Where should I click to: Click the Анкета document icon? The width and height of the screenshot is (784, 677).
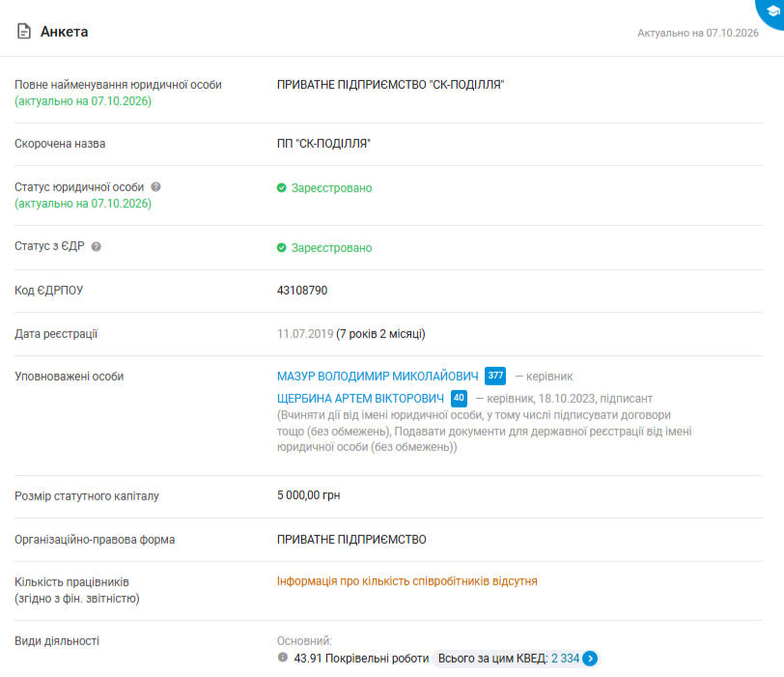pyautogui.click(x=23, y=32)
